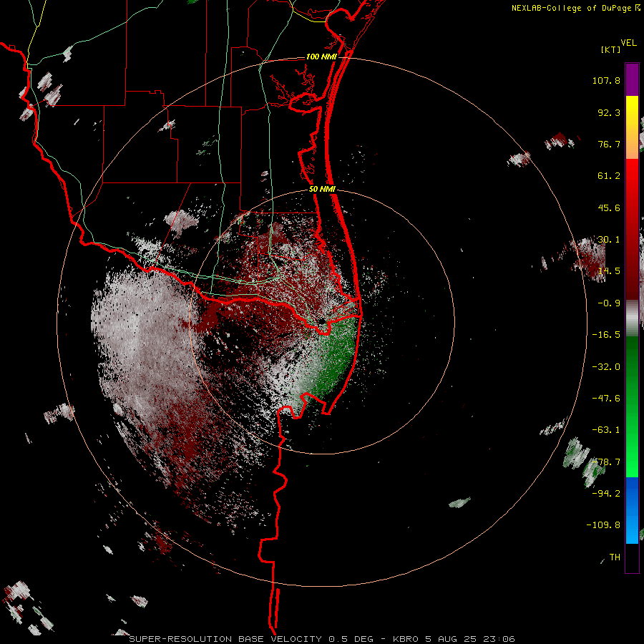Click the purple segment of velocity color bar

click(632, 79)
